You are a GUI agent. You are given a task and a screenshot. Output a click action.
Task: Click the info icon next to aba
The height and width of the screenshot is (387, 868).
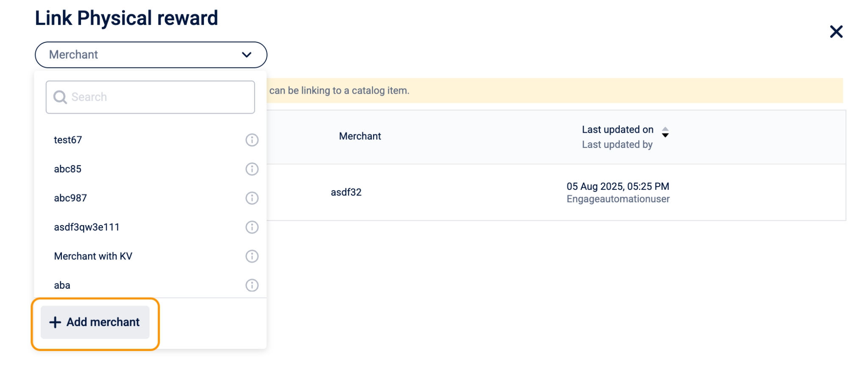252,285
